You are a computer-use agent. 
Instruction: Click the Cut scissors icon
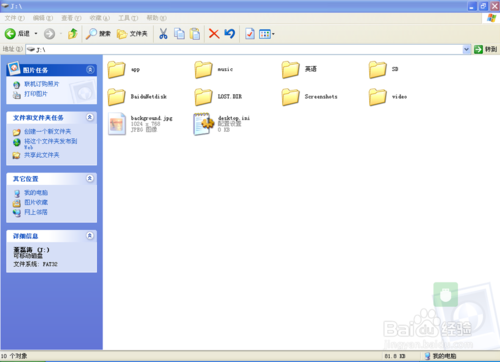pos(163,34)
